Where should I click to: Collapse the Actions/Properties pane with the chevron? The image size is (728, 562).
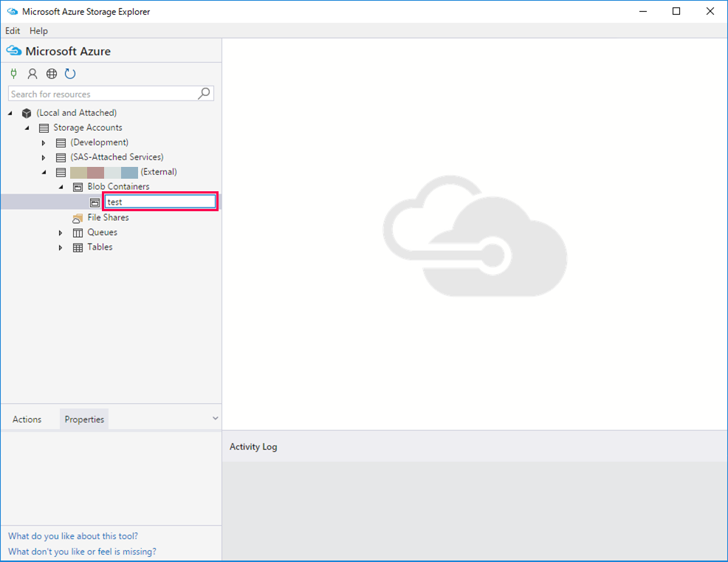click(x=215, y=419)
